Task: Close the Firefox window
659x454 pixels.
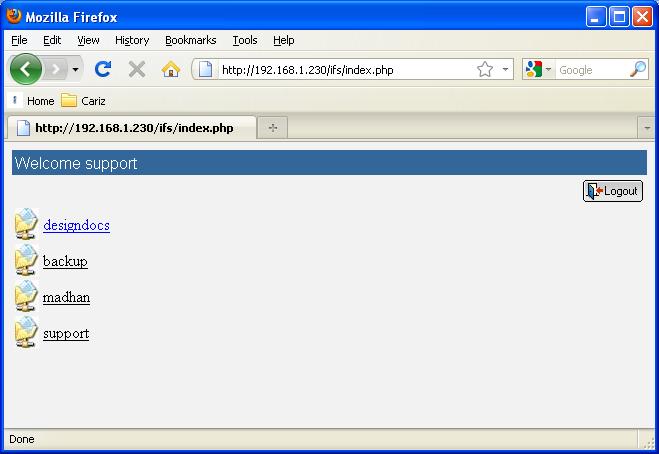Action: tap(643, 17)
